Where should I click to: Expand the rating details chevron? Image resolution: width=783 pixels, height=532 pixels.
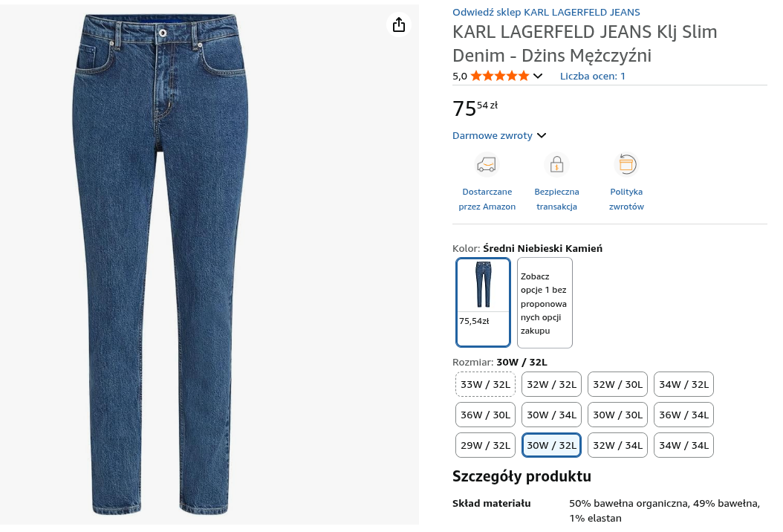538,76
